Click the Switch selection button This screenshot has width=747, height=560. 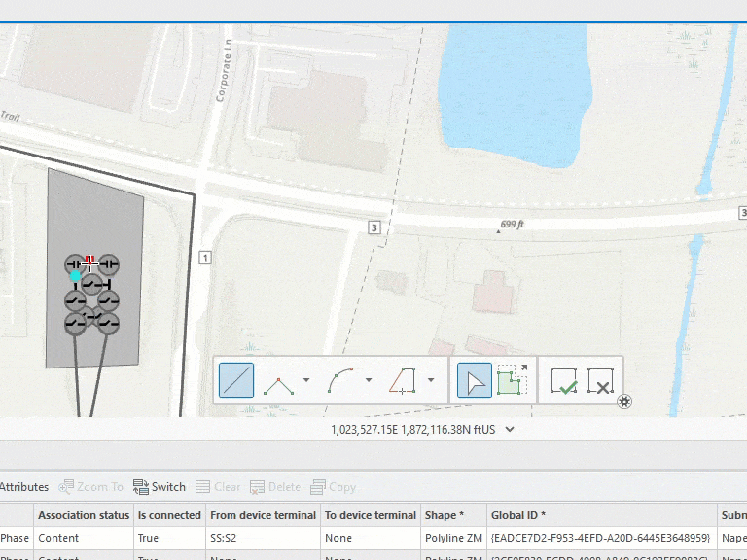(160, 487)
